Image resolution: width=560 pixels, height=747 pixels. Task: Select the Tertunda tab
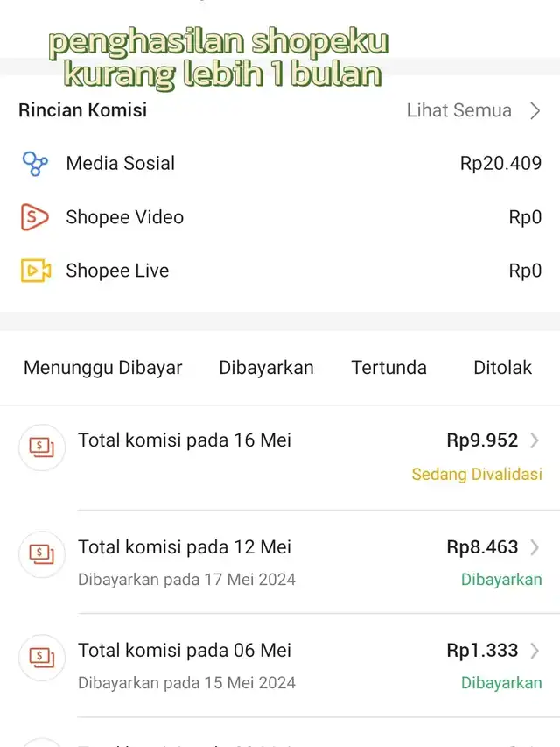pos(389,368)
